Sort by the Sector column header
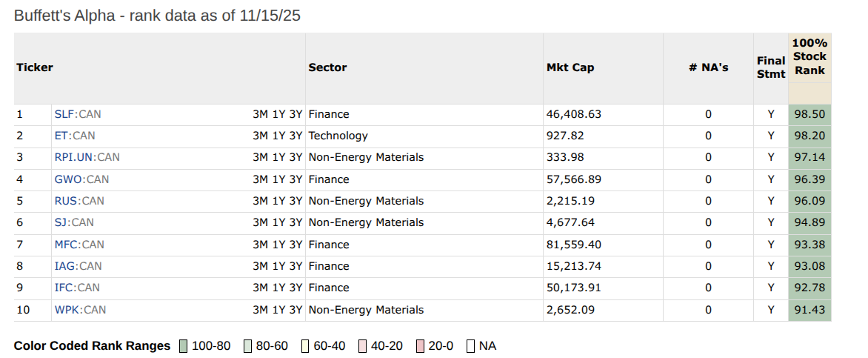The width and height of the screenshot is (868, 358). point(327,67)
